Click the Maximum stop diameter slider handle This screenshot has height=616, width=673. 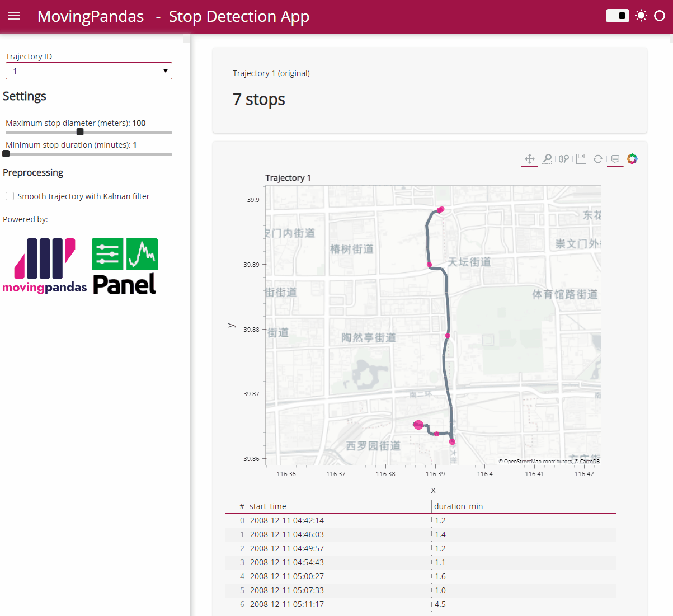click(80, 132)
